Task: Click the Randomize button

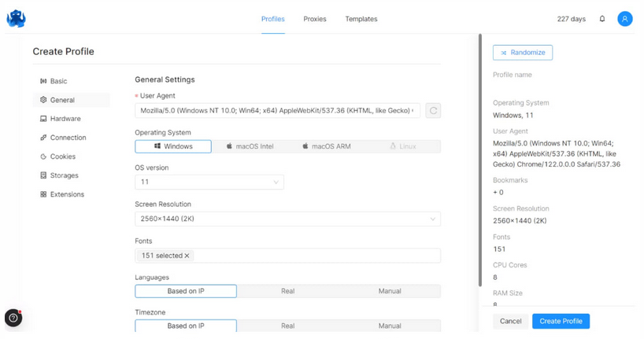Action: tap(523, 53)
